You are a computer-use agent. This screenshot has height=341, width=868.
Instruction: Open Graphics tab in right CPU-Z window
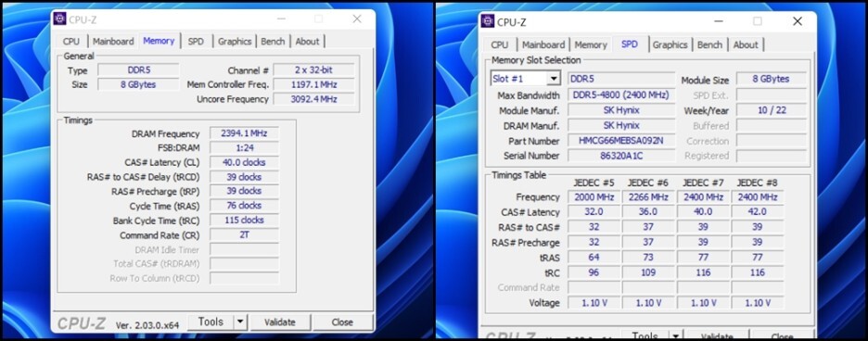click(670, 44)
